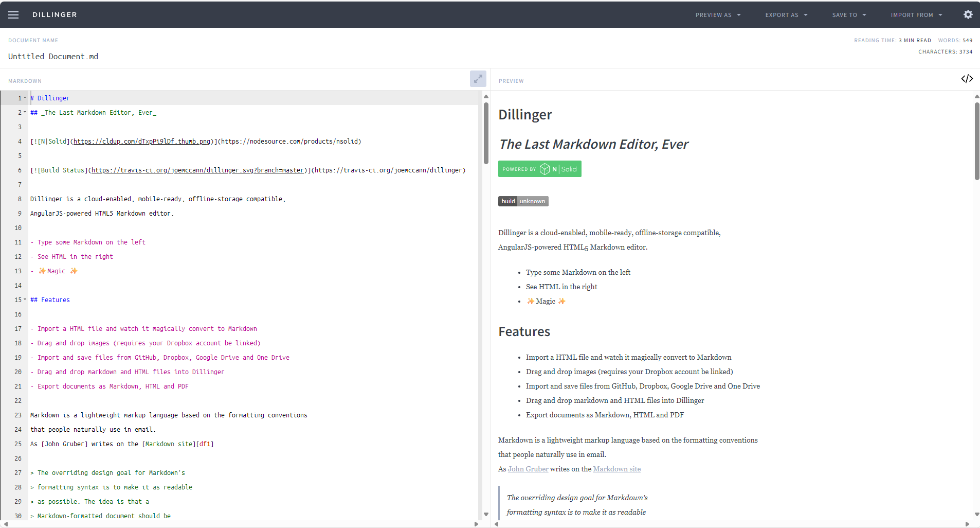980x528 pixels.
Task: Toggle zen mode expand icon
Action: point(478,79)
